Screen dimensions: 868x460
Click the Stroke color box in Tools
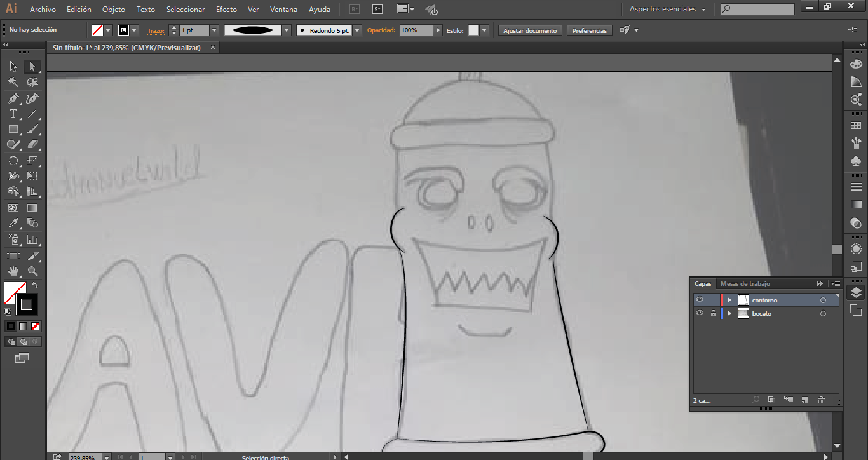27,304
